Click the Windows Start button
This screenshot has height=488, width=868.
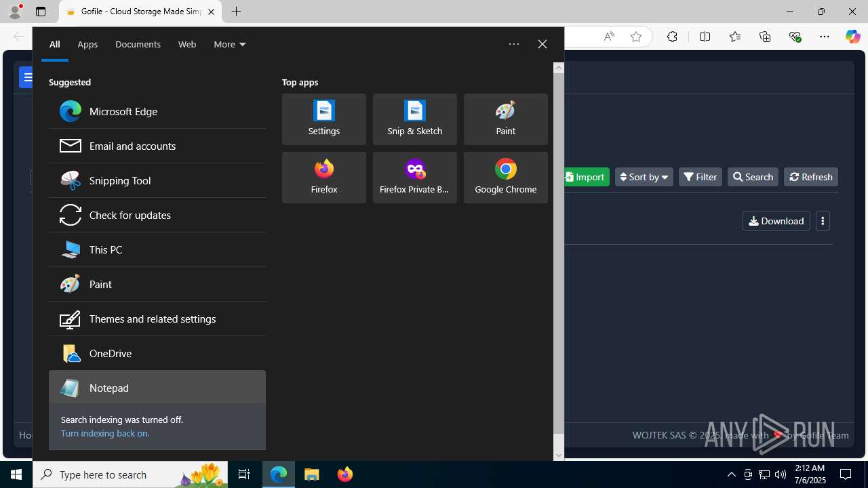[16, 474]
